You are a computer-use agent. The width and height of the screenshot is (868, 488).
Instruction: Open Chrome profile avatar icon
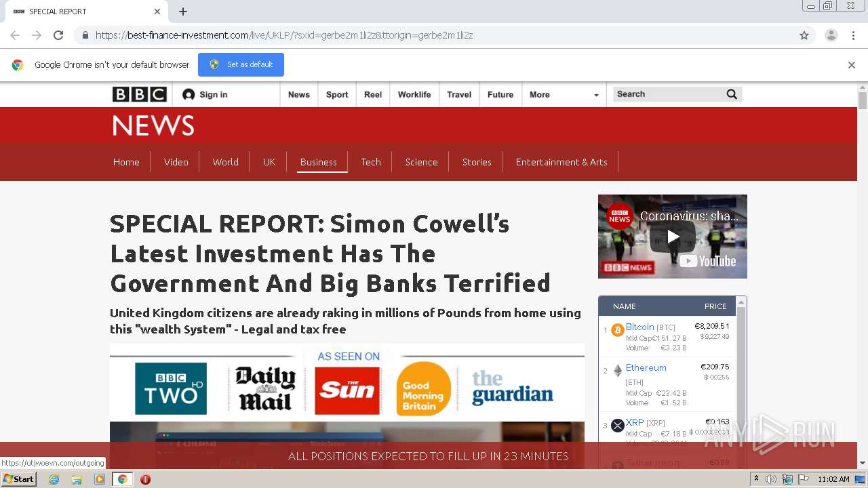pos(831,35)
